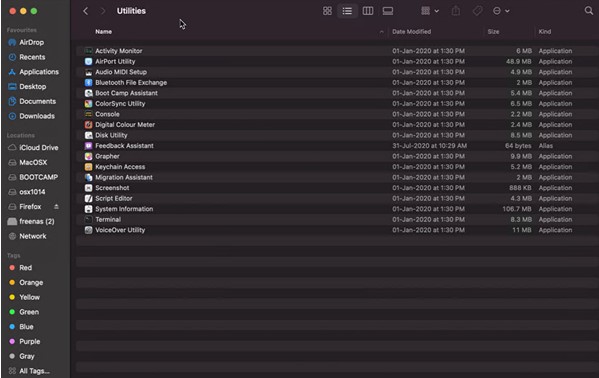Open Documents in the sidebar
This screenshot has width=599, height=378.
click(x=37, y=101)
